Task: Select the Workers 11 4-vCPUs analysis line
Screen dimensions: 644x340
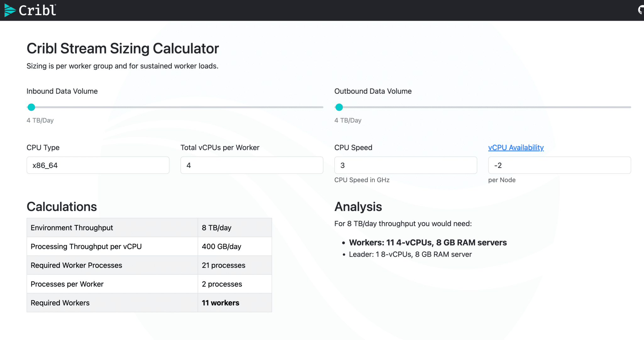Action: click(428, 242)
